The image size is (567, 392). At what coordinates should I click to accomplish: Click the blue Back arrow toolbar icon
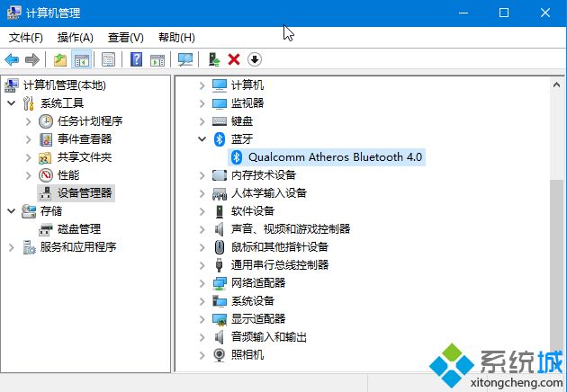pos(12,59)
